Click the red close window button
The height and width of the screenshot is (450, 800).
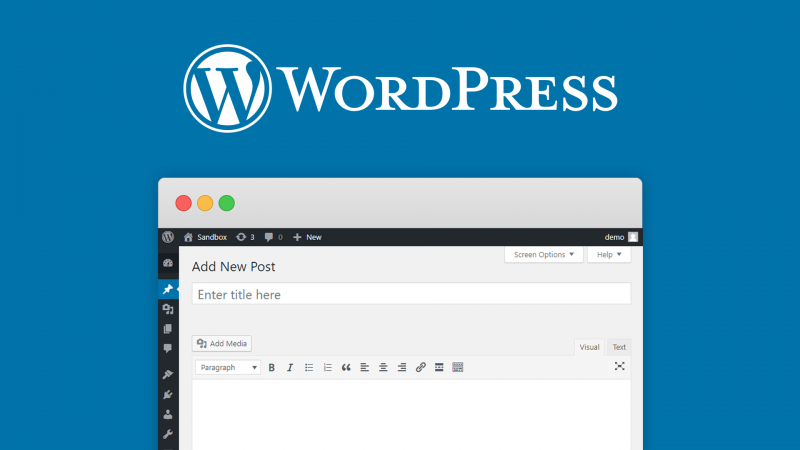(x=184, y=203)
